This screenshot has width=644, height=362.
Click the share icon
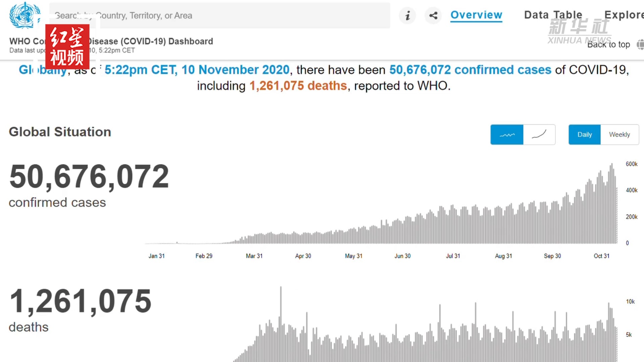click(433, 15)
